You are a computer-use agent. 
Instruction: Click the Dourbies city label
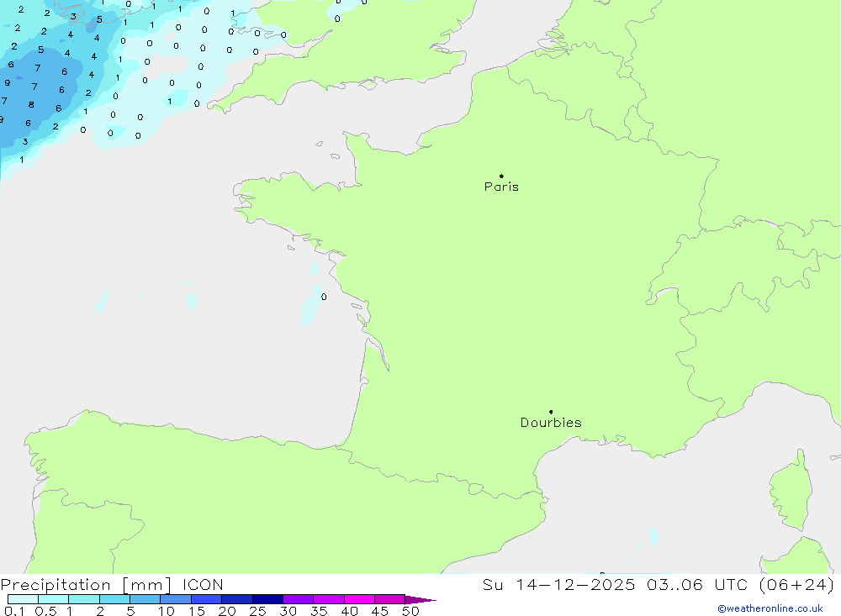tap(551, 423)
